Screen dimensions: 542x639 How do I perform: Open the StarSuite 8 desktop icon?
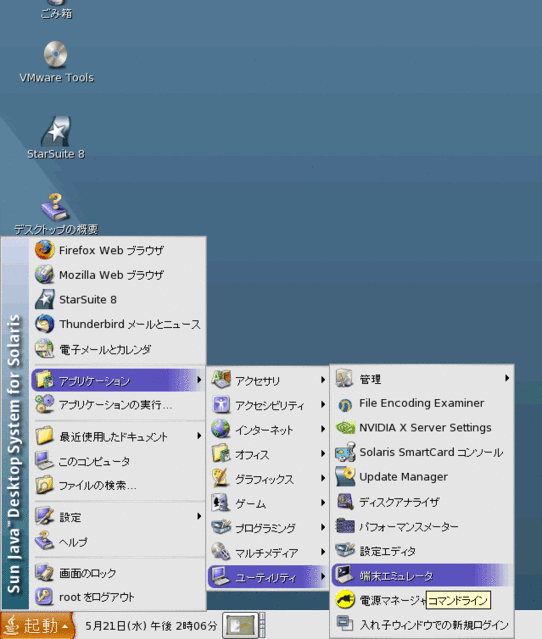point(56,131)
